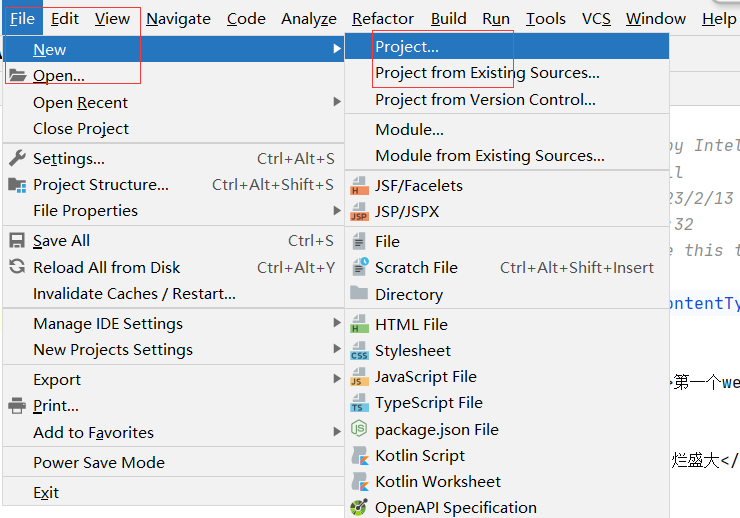This screenshot has width=740, height=518.
Task: Click the Settings wrench icon
Action: pyautogui.click(x=17, y=158)
